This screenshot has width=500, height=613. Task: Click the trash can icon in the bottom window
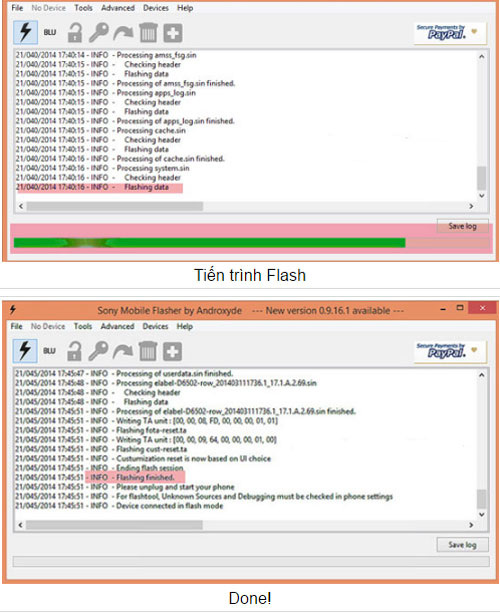click(148, 351)
